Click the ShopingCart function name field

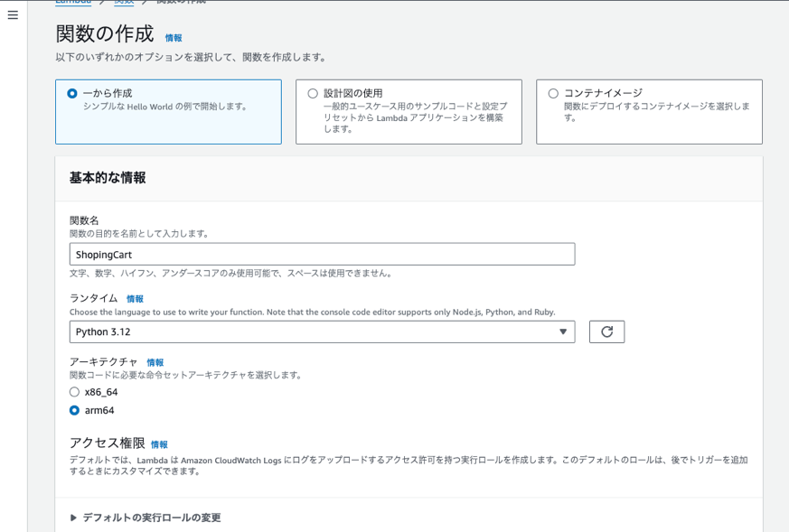tap(322, 255)
